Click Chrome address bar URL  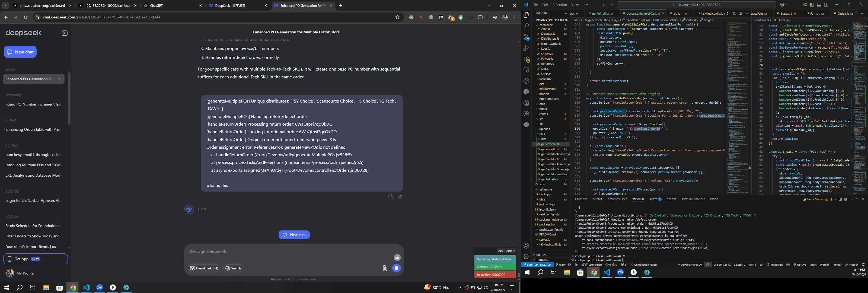pyautogui.click(x=101, y=17)
